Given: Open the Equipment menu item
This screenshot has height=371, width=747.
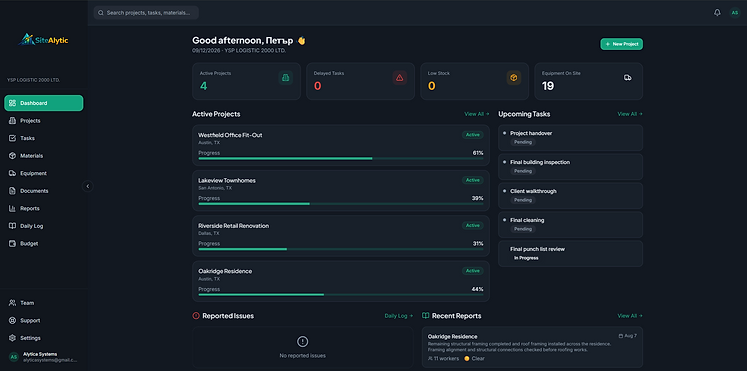Looking at the screenshot, I should pos(44,173).
